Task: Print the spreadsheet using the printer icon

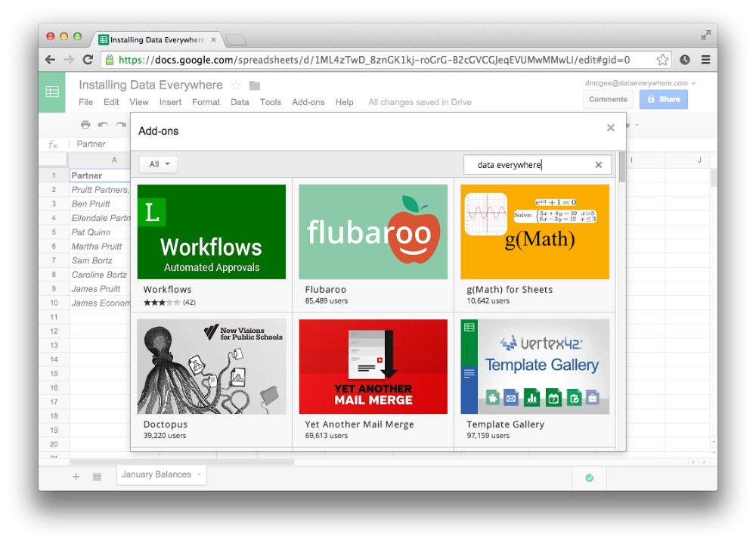Action: click(x=85, y=124)
